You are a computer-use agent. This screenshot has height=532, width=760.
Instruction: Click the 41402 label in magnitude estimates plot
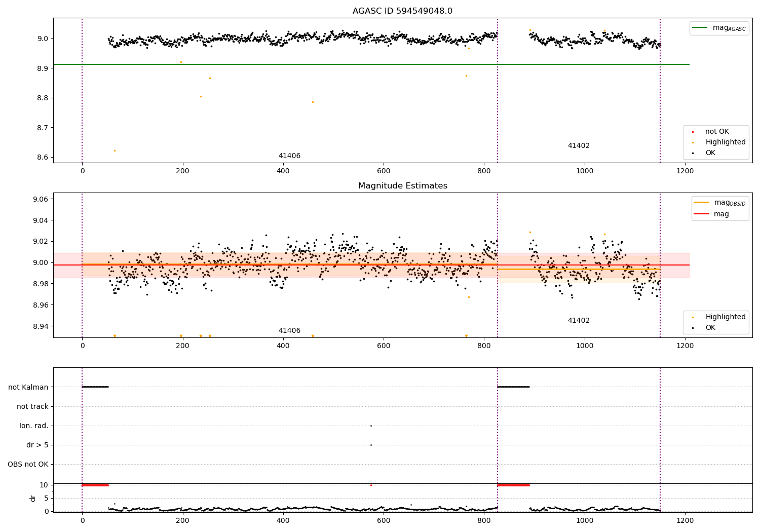pyautogui.click(x=579, y=321)
